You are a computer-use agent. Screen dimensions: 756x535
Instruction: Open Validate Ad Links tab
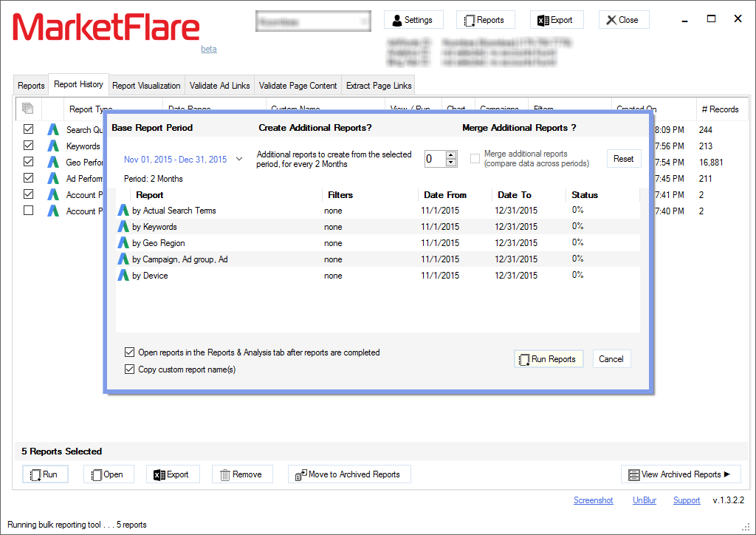click(x=219, y=86)
